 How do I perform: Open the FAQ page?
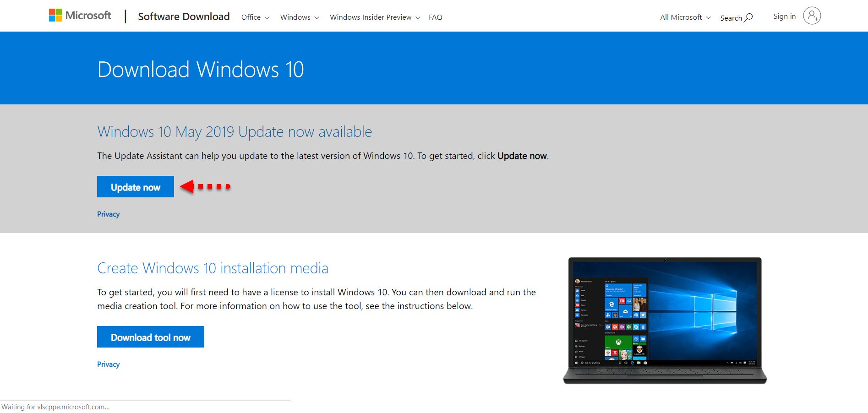pos(436,17)
